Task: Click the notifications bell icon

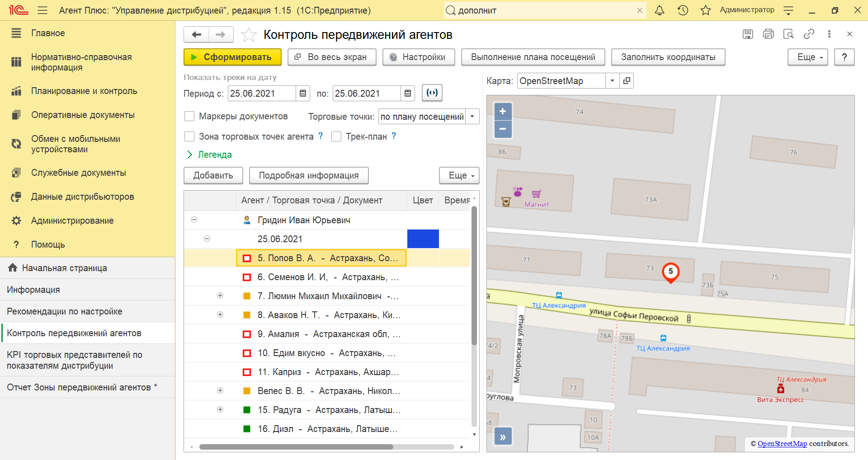Action: [660, 10]
